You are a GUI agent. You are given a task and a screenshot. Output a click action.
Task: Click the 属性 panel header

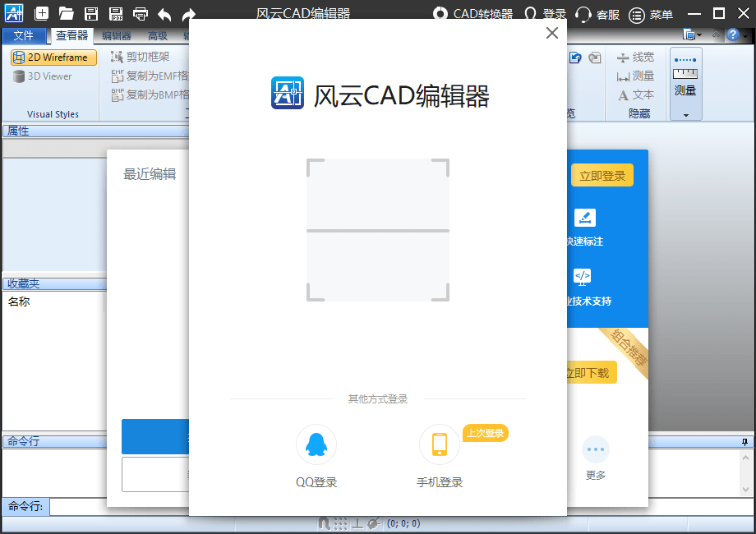coord(95,131)
